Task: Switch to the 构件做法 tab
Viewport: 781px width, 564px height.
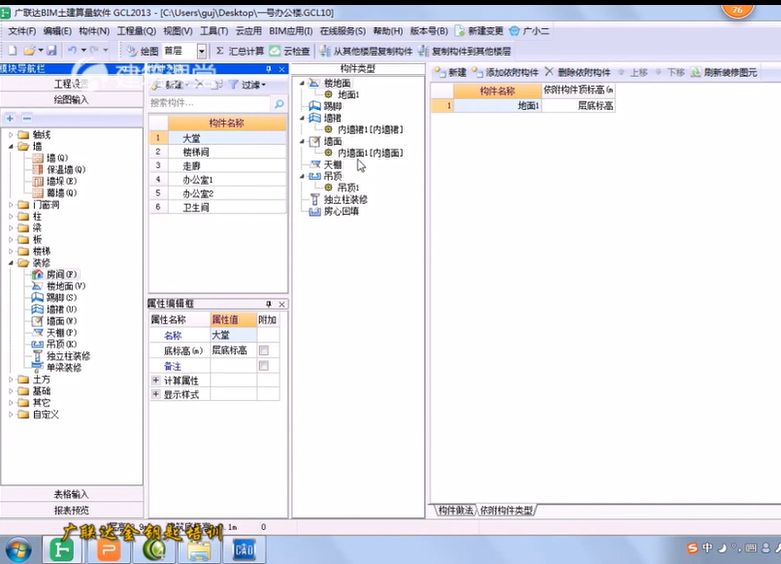Action: click(x=454, y=511)
